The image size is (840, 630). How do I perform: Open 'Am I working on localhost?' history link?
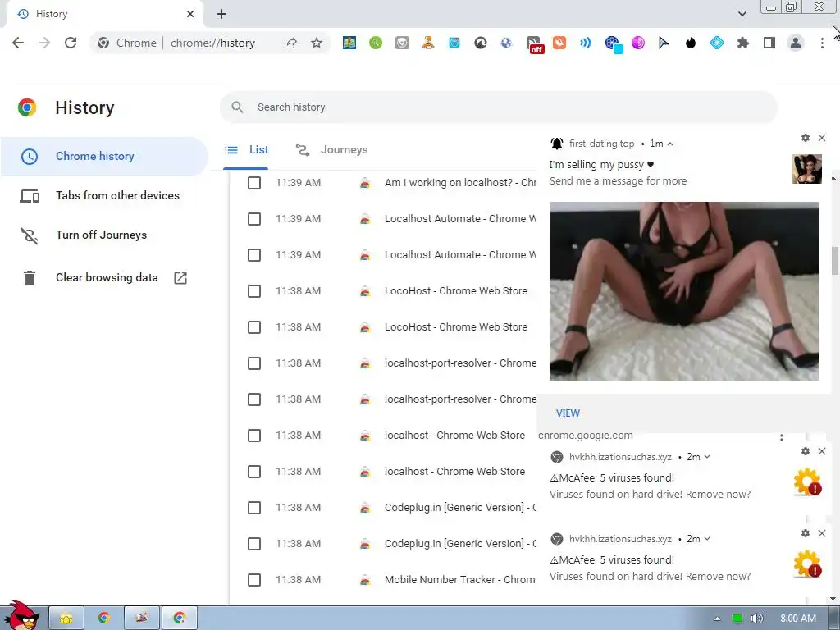click(x=460, y=183)
